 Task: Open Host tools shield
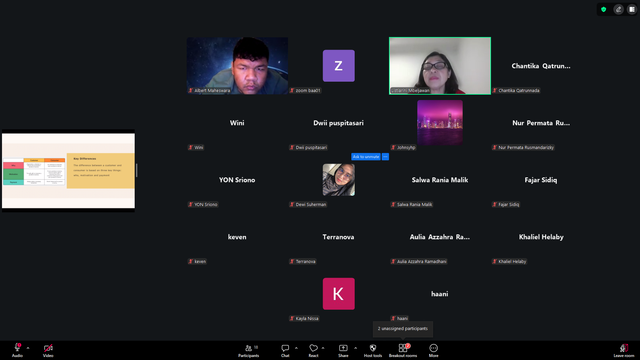coord(373,350)
